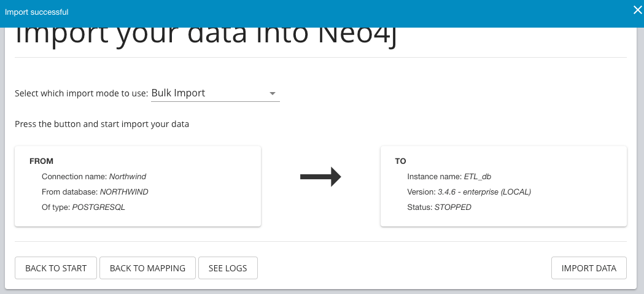Click 'Instance name: ETL_db' text

pos(449,177)
